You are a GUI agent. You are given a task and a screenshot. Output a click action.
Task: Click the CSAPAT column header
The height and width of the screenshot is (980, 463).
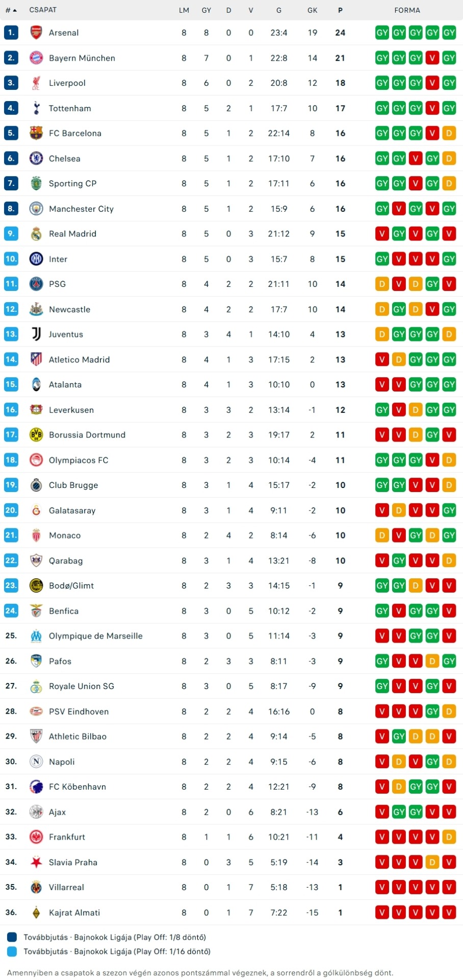point(43,10)
